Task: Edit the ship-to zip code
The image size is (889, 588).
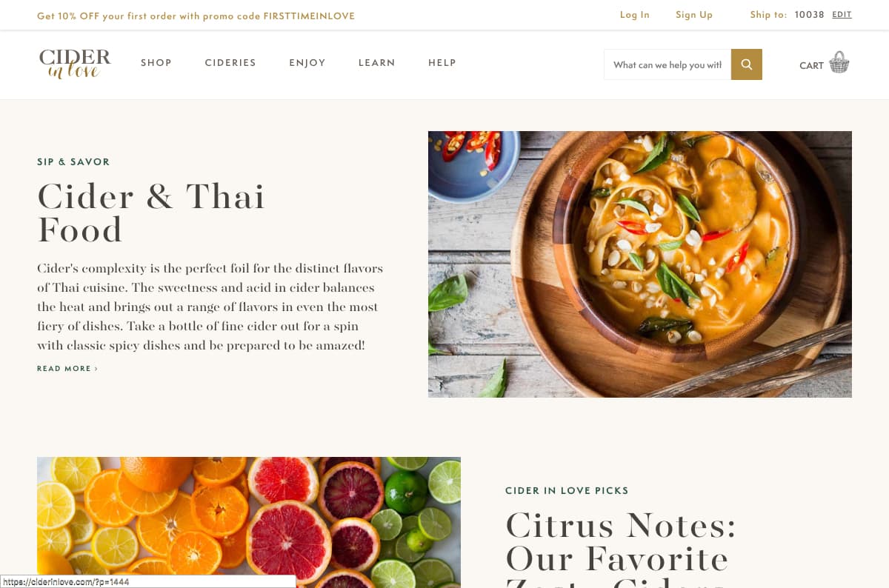Action: pyautogui.click(x=842, y=15)
